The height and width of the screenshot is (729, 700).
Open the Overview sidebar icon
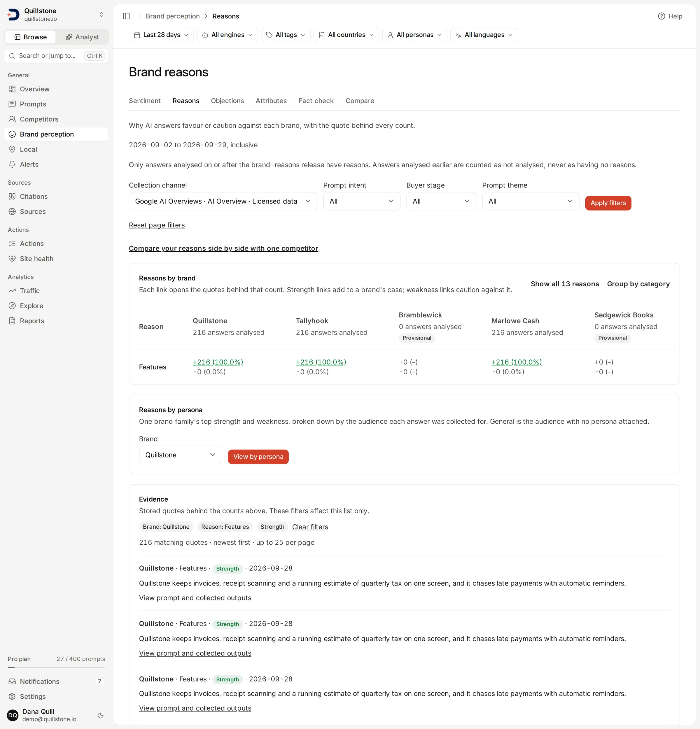pos(12,89)
